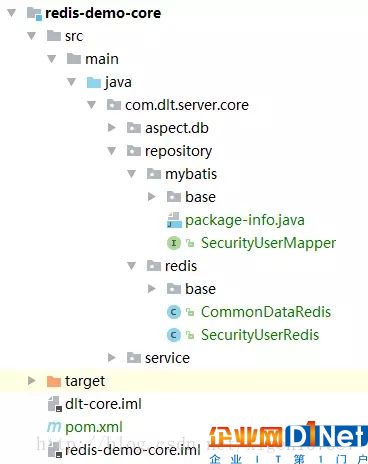368x464 pixels.
Task: Click the package-info.java file icon
Action: tap(174, 220)
